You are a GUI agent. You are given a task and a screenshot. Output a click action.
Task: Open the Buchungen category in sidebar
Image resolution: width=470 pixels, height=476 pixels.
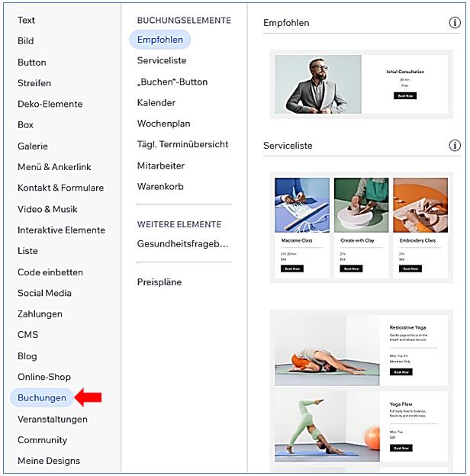point(42,397)
